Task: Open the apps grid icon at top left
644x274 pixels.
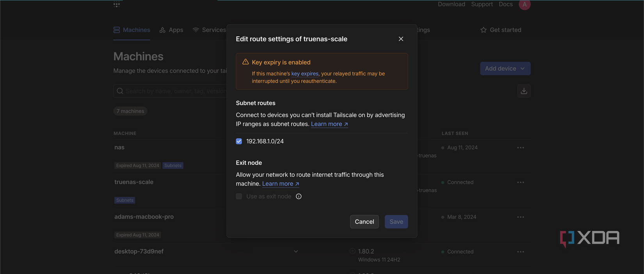Action: click(116, 5)
